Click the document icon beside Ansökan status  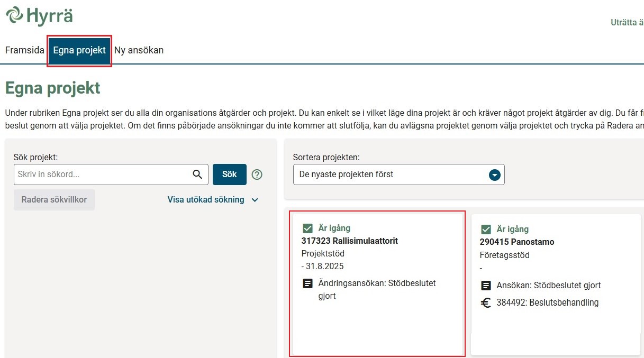tap(486, 285)
